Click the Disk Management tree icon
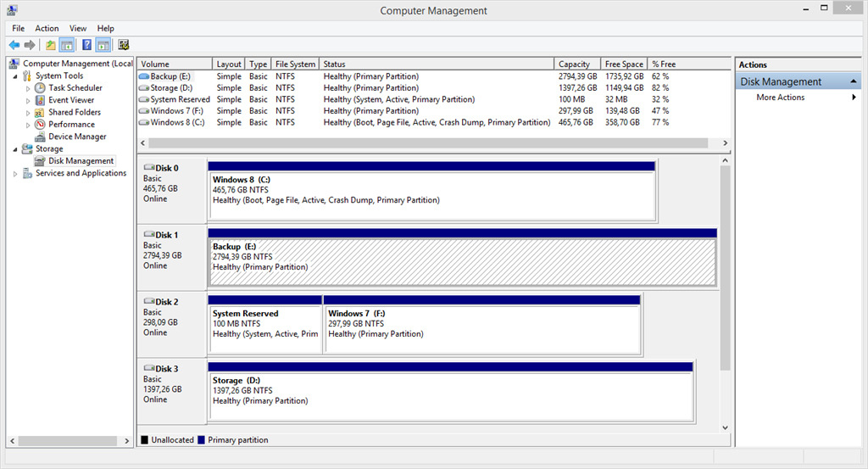 click(x=40, y=161)
